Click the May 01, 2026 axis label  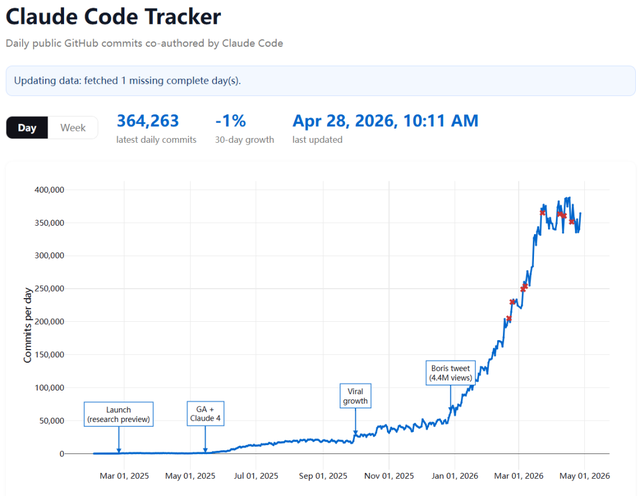pyautogui.click(x=584, y=476)
